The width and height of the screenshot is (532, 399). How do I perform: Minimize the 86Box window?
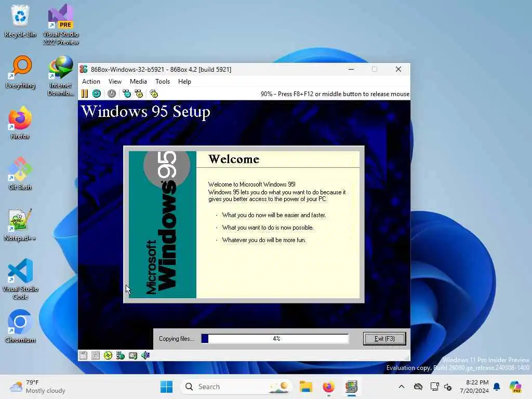tap(351, 69)
